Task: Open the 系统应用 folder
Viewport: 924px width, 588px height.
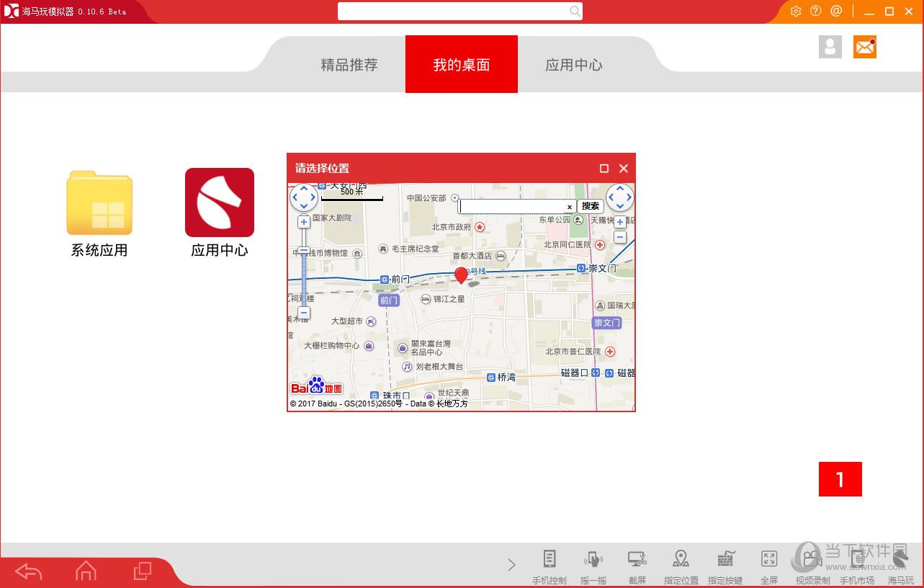Action: point(99,214)
